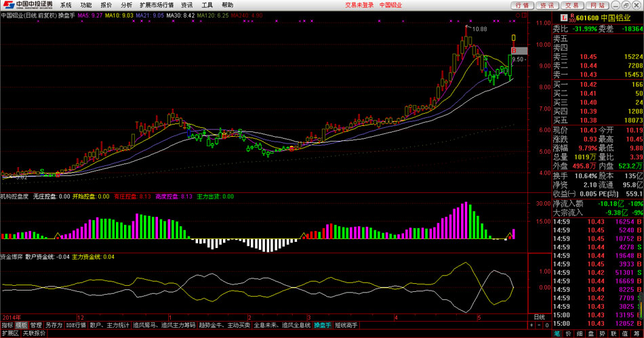
Task: Select the 散户、主力统计 template tab
Action: tap(109, 325)
